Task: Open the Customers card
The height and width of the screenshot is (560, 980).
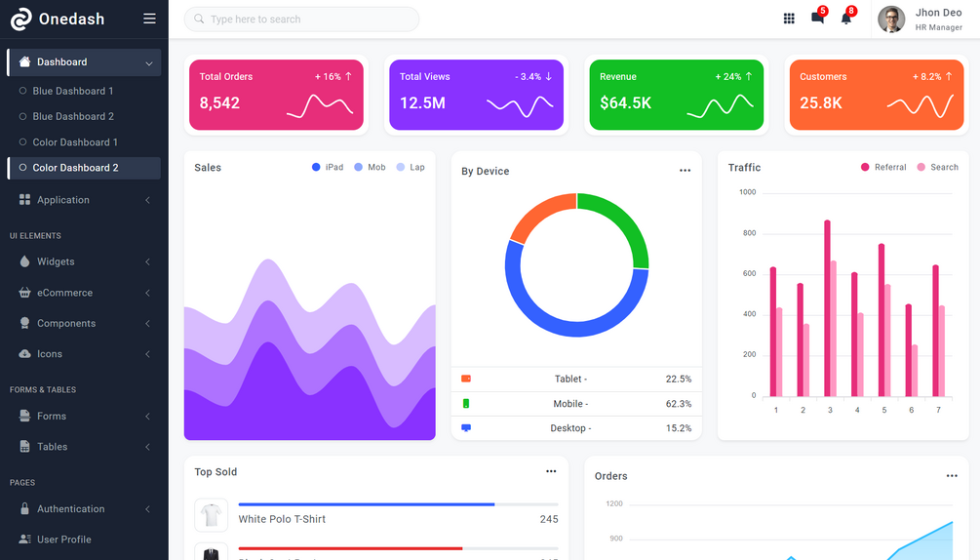Action: (877, 95)
